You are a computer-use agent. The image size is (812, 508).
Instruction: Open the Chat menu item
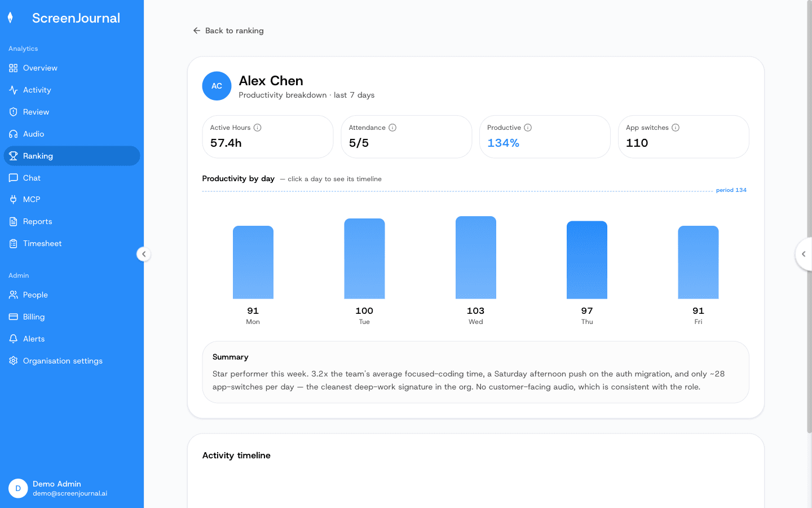coord(72,178)
